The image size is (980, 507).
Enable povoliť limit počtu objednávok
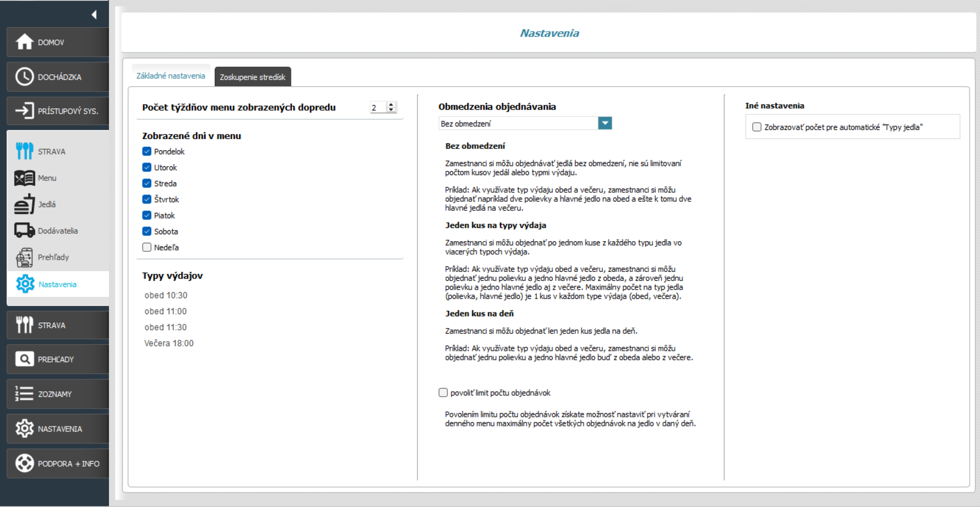(x=443, y=392)
